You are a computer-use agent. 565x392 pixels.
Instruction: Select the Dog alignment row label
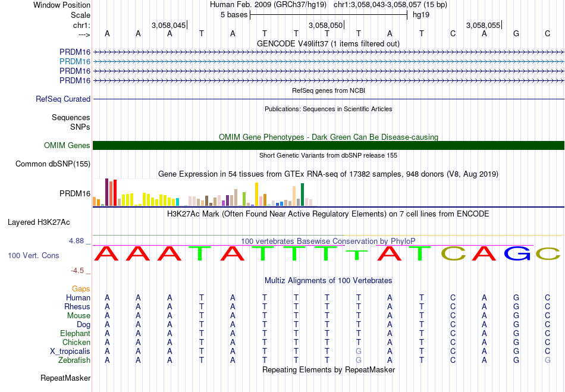coord(84,325)
